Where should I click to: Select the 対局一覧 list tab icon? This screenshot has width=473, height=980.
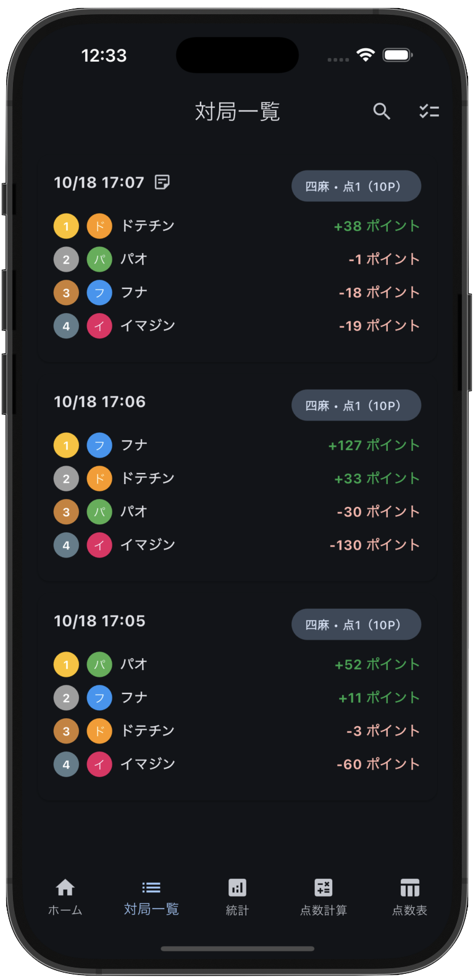[151, 888]
